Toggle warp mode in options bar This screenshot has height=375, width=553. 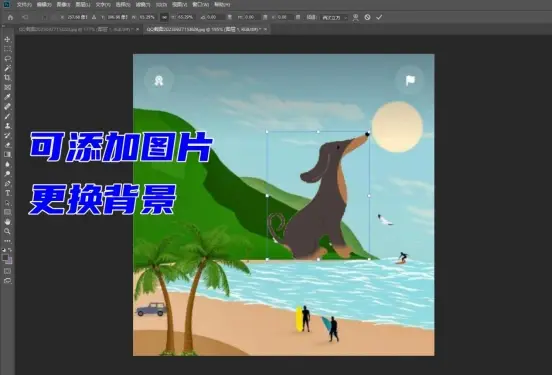(x=356, y=17)
